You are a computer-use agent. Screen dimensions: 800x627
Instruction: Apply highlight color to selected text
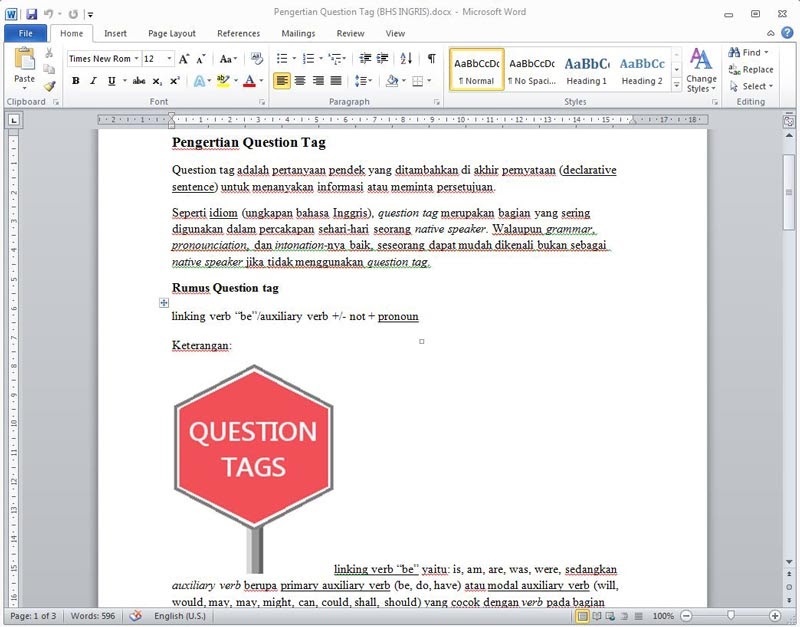[x=222, y=80]
